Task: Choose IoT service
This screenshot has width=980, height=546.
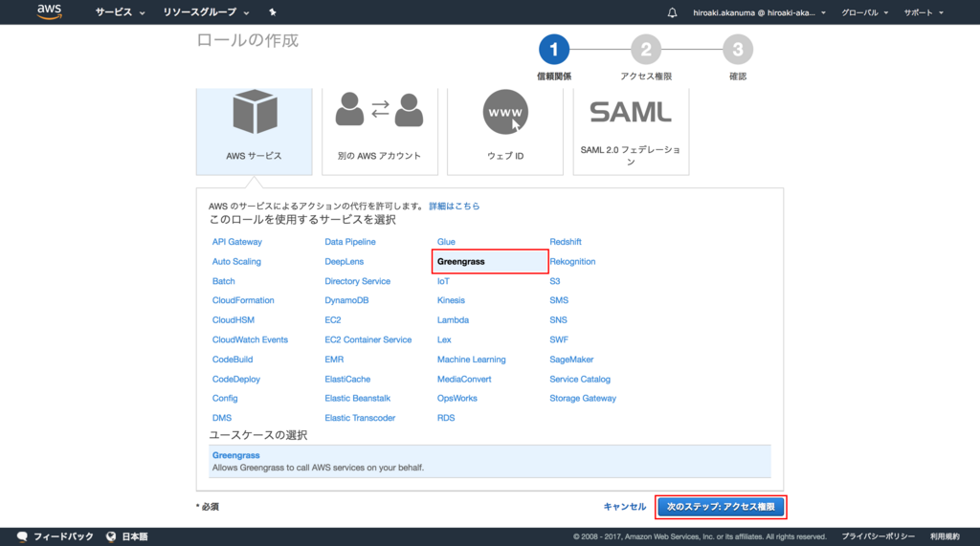Action: coord(442,281)
